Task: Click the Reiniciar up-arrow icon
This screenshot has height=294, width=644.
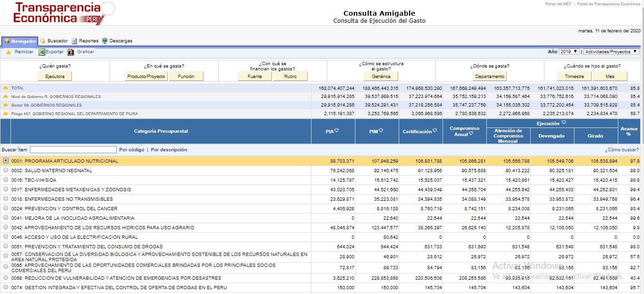Action: click(9, 52)
